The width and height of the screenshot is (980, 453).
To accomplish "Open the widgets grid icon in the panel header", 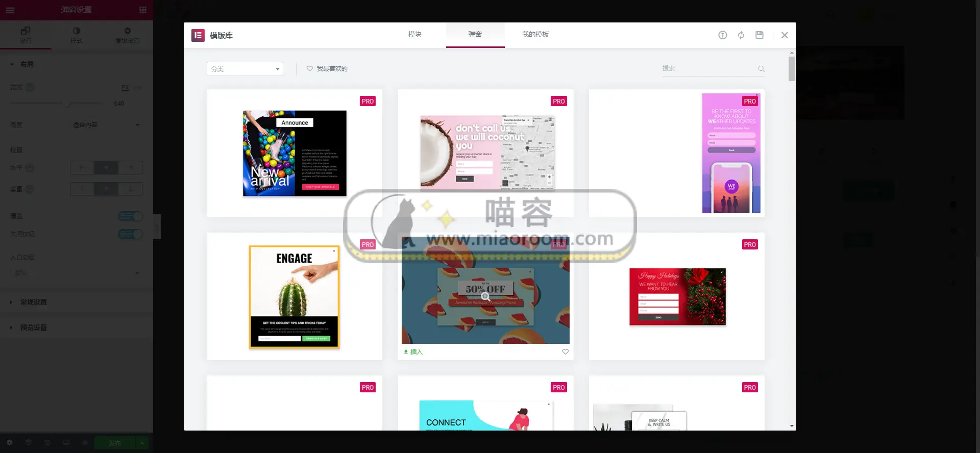I will pyautogui.click(x=143, y=10).
